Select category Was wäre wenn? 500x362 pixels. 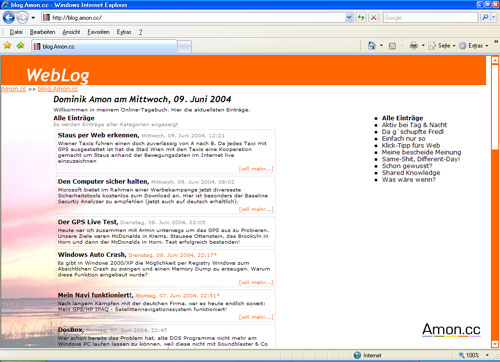409,179
